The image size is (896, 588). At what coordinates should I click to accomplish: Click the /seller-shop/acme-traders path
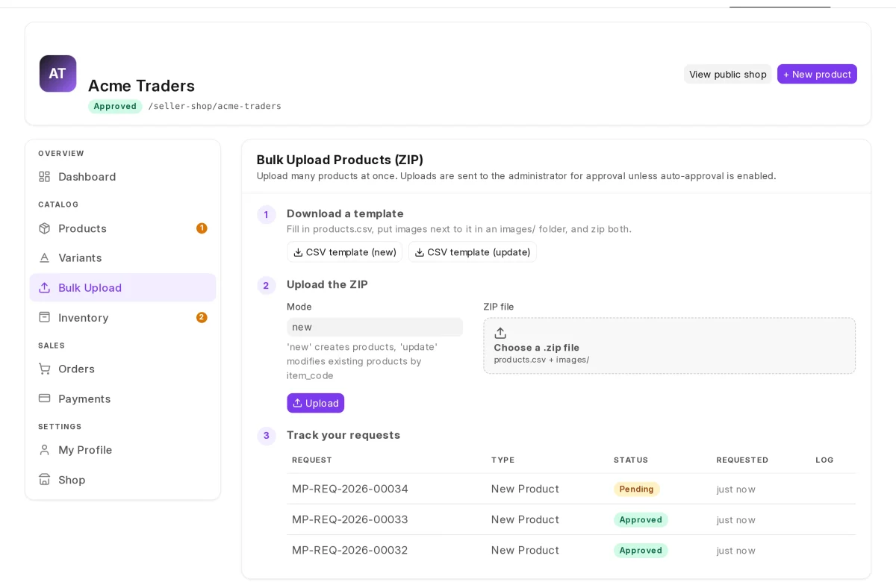pos(215,106)
